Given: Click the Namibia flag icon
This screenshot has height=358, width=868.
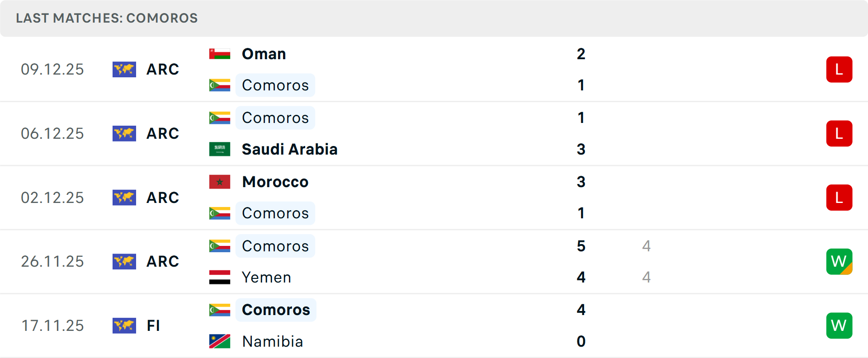Looking at the screenshot, I should coord(220,341).
